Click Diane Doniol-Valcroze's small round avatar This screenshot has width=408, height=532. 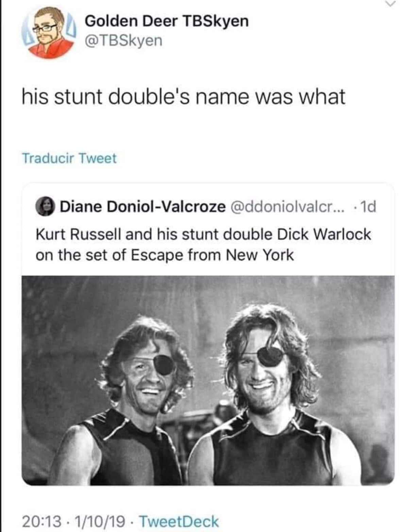pyautogui.click(x=46, y=206)
